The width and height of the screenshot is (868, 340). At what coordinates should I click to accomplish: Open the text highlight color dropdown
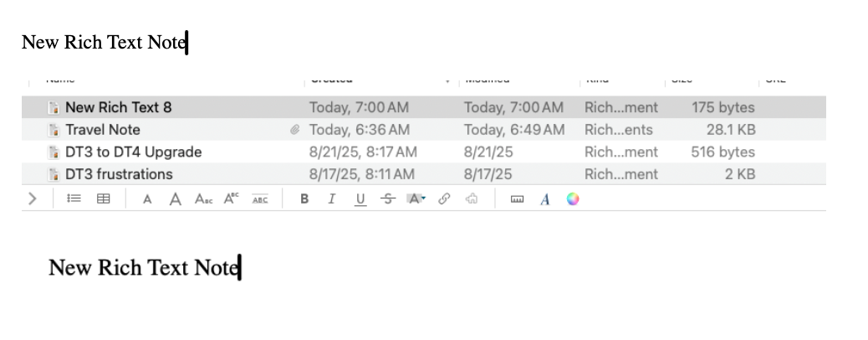(x=416, y=199)
